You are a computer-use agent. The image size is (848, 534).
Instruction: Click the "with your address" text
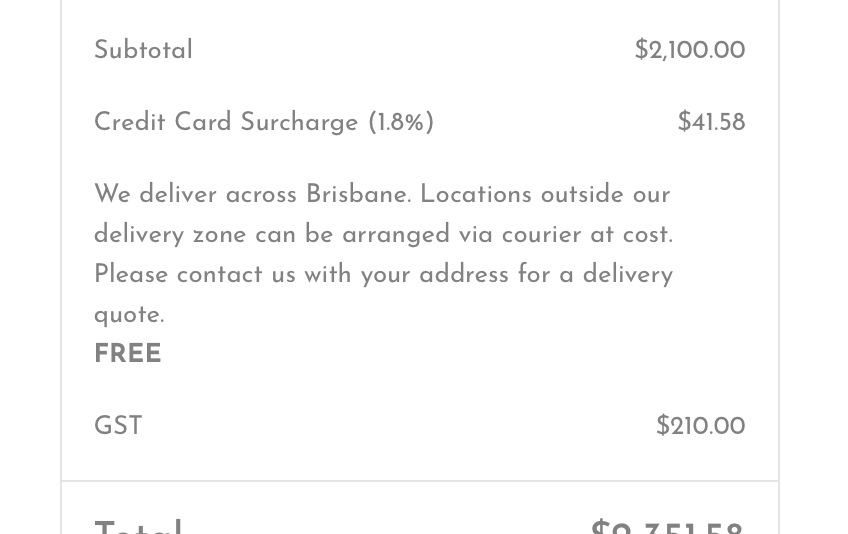tap(406, 275)
